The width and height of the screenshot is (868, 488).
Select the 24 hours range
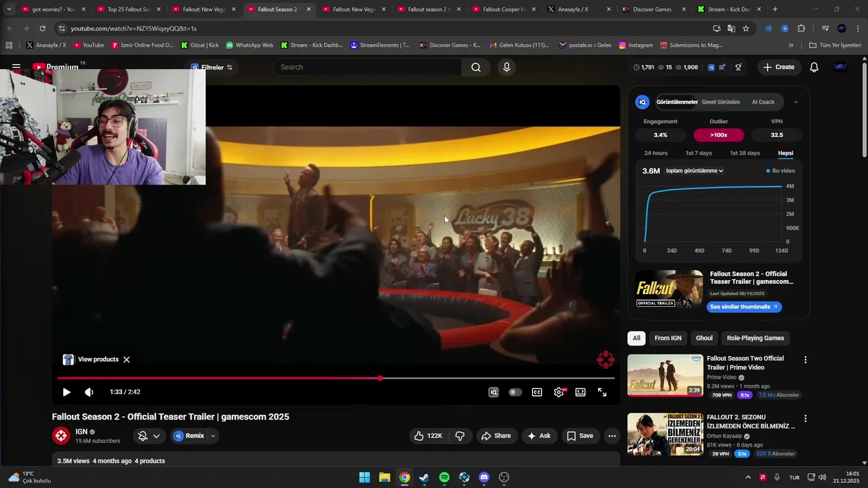pyautogui.click(x=656, y=153)
